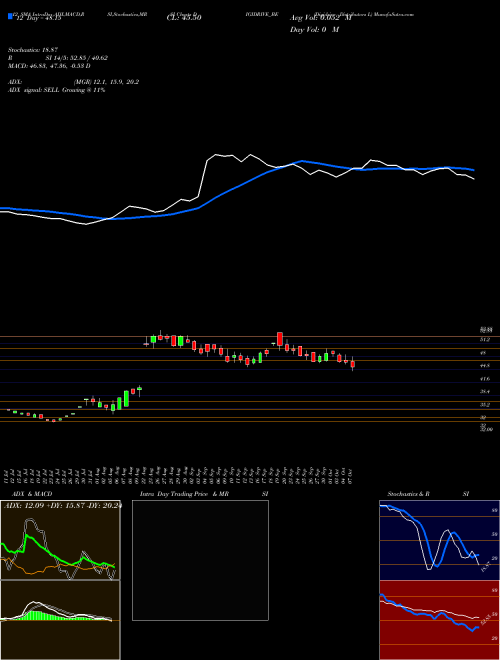The width and height of the screenshot is (500, 660).
Task: Click the "(MGR) 12.1, 15.9, 20.2" ADX values
Action: pyautogui.click(x=106, y=82)
